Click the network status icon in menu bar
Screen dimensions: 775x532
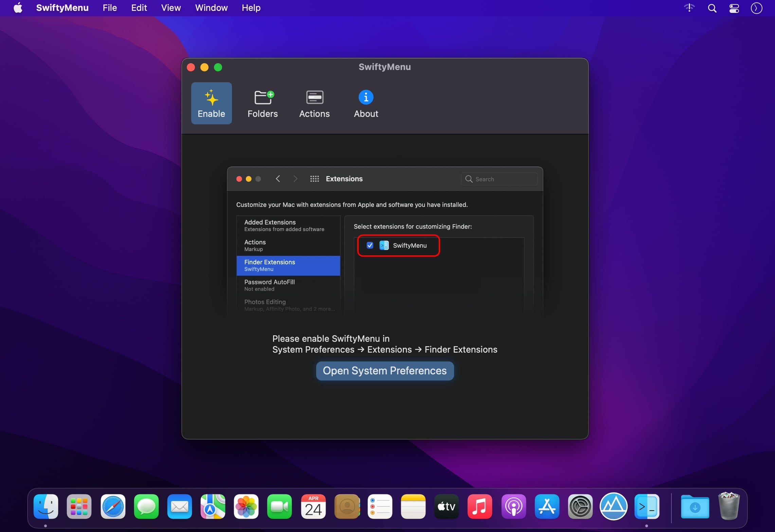pyautogui.click(x=689, y=7)
